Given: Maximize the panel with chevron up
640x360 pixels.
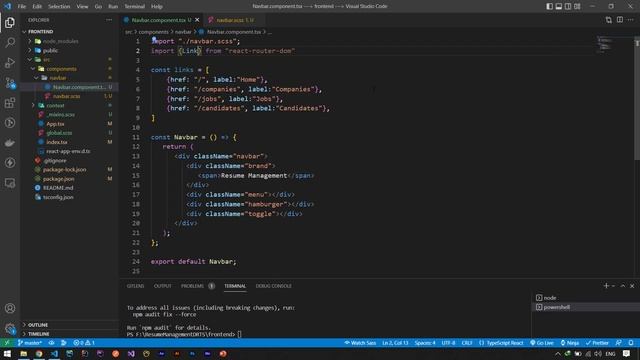Looking at the screenshot, I should pyautogui.click(x=623, y=286).
